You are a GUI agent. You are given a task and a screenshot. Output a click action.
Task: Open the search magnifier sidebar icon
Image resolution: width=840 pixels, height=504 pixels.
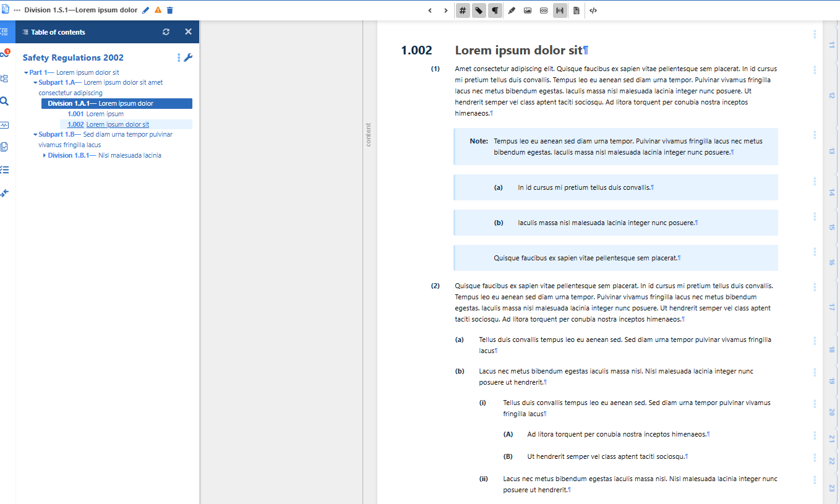click(x=4, y=101)
